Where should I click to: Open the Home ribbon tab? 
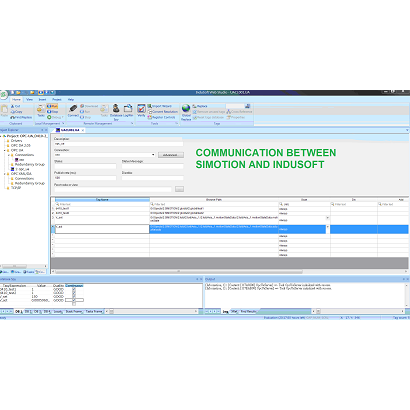coord(16,99)
